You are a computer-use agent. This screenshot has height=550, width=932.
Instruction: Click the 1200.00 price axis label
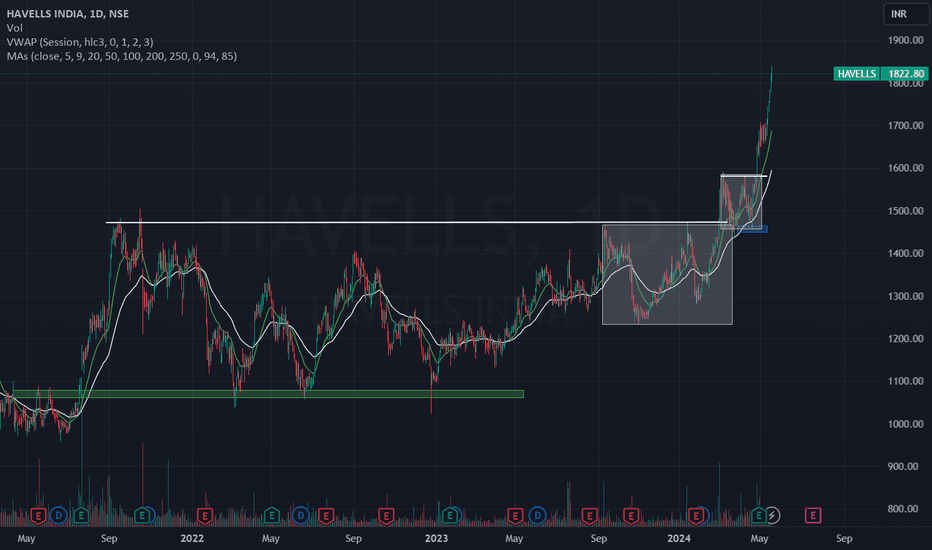point(906,339)
